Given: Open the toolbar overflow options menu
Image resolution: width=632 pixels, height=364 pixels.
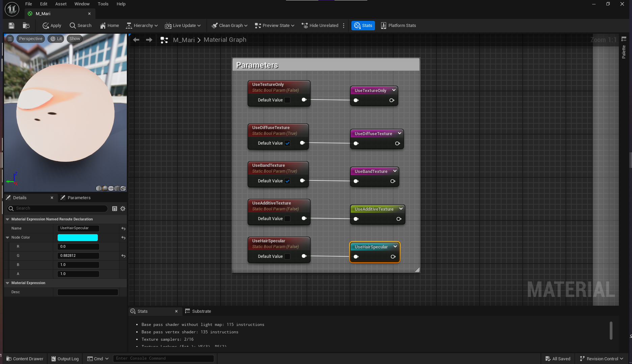Looking at the screenshot, I should point(344,26).
